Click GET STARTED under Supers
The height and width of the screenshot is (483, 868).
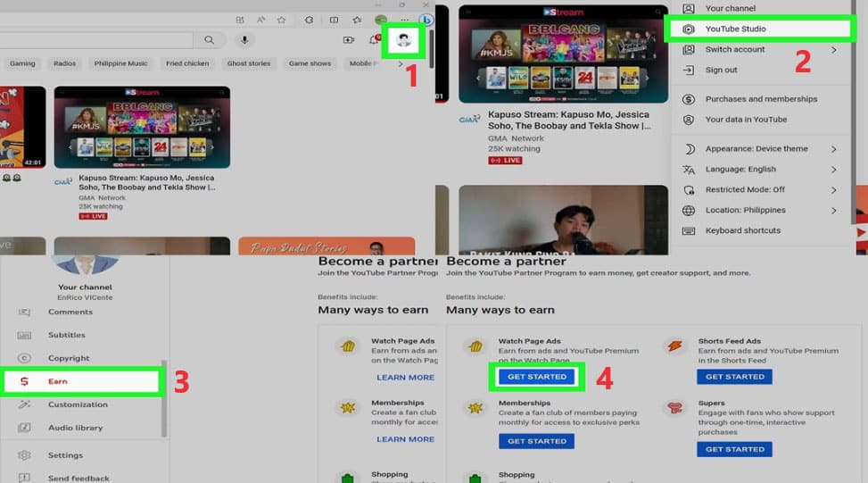point(734,449)
